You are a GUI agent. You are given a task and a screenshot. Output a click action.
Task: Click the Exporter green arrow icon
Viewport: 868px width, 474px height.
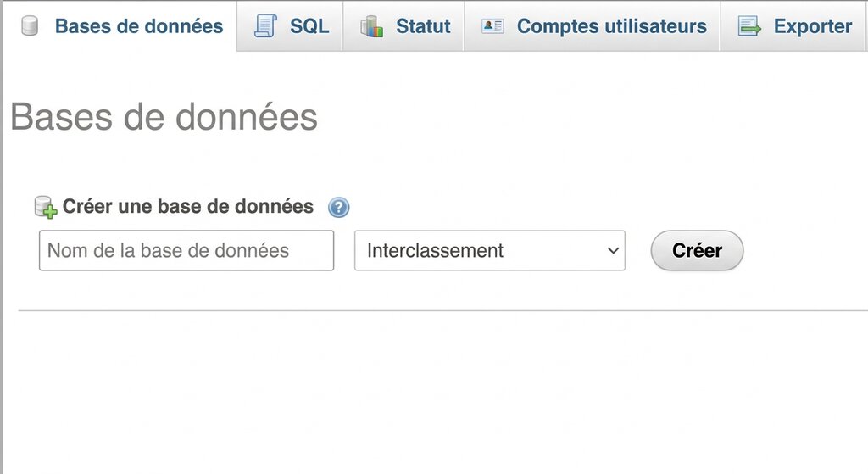coord(749,26)
